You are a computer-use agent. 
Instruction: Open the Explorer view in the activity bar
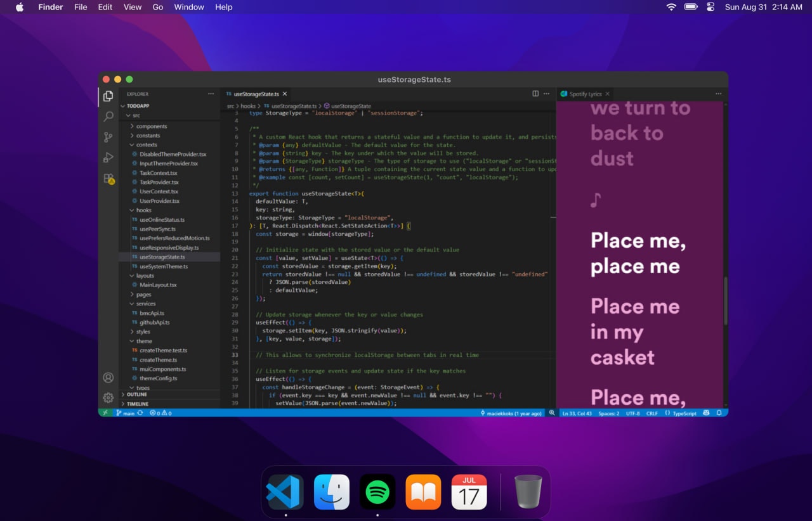tap(108, 96)
